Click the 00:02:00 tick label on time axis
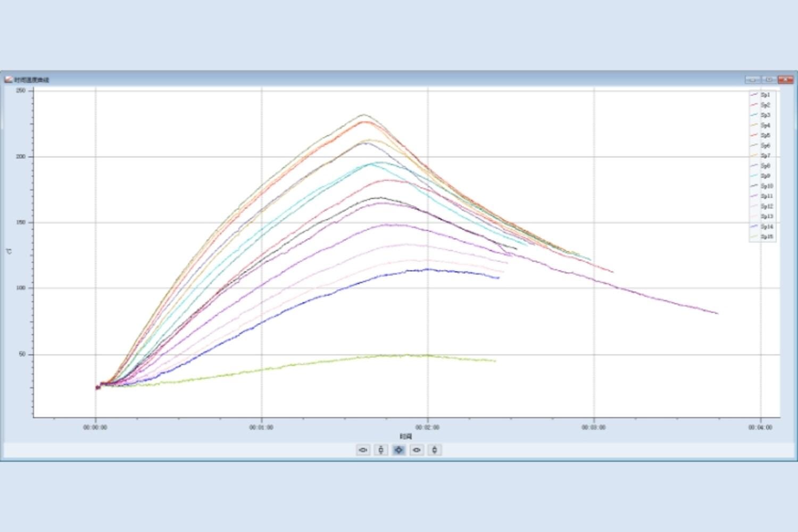 click(x=427, y=427)
